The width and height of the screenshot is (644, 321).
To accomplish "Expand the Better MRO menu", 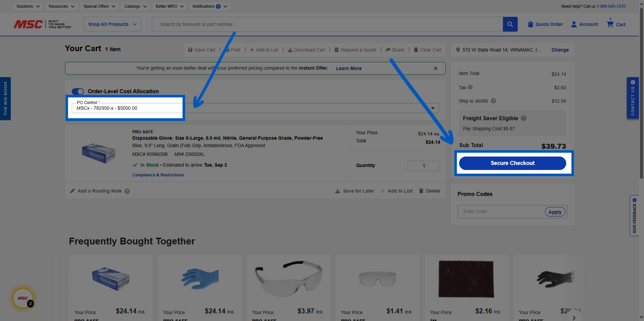I will coord(170,6).
